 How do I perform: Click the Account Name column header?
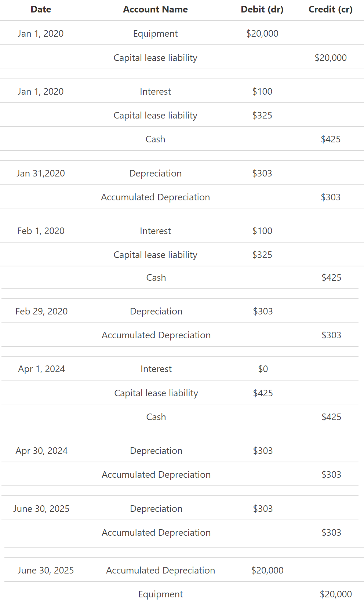pyautogui.click(x=155, y=10)
